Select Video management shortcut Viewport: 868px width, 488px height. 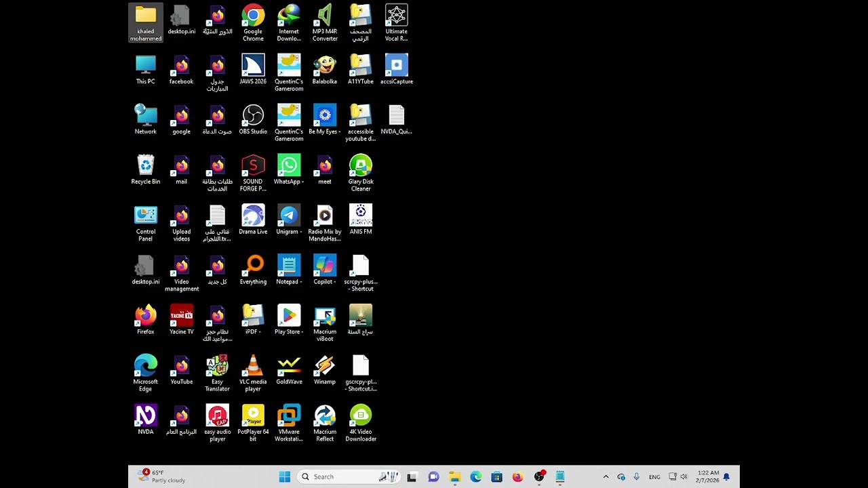pos(182,274)
